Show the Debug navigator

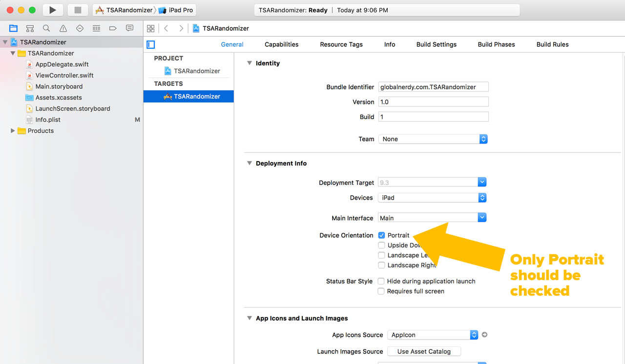[x=96, y=28]
